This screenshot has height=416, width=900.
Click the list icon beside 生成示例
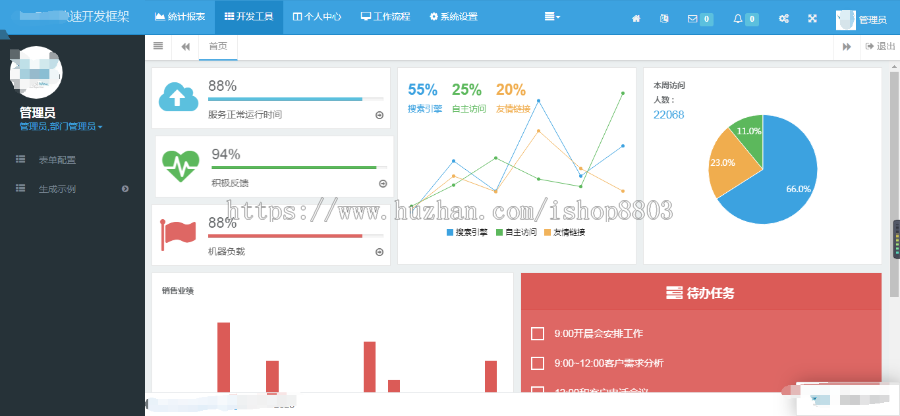[21, 188]
